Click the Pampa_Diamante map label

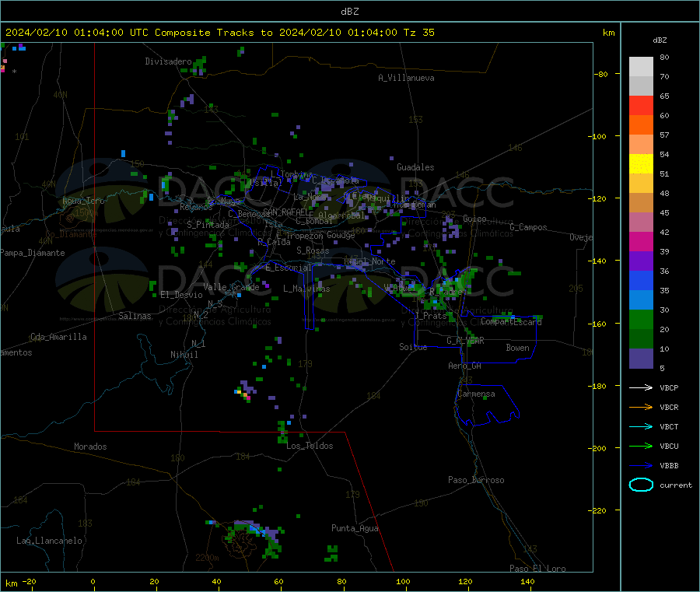tap(33, 253)
